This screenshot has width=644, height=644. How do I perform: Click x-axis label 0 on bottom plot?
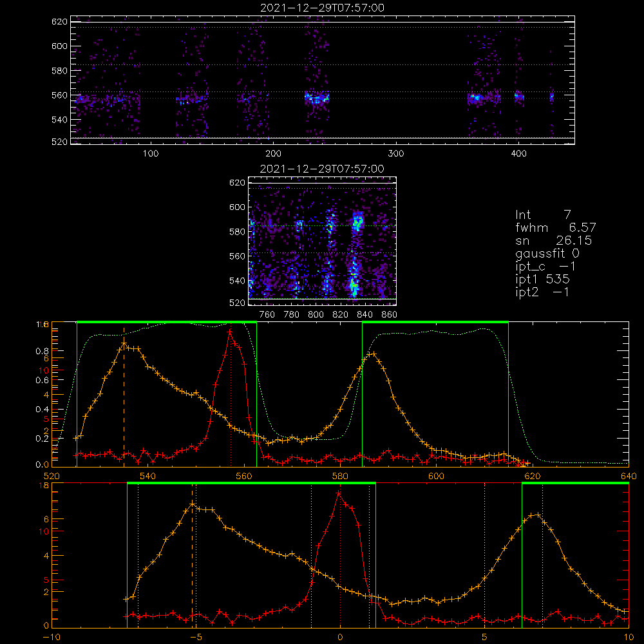[340, 638]
